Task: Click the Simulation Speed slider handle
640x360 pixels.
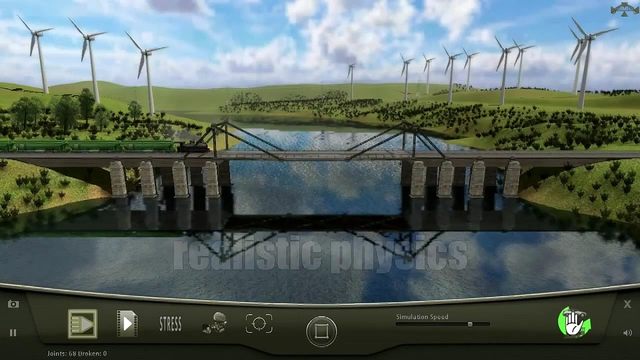Action: click(x=470, y=324)
